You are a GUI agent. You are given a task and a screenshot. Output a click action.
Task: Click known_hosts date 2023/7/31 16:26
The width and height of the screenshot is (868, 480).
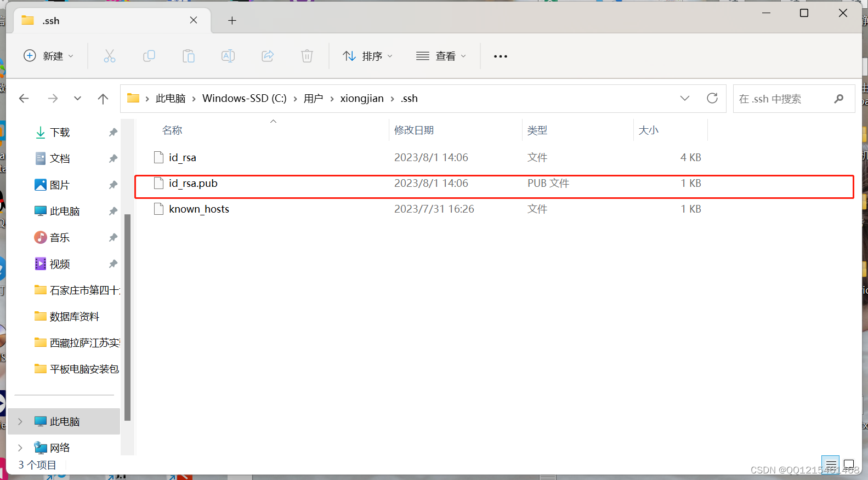[434, 209]
